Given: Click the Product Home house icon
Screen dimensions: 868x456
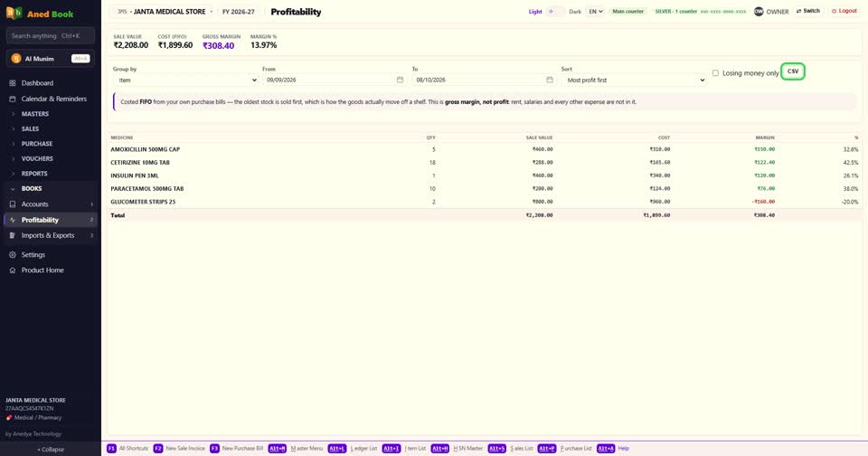Looking at the screenshot, I should (12, 271).
